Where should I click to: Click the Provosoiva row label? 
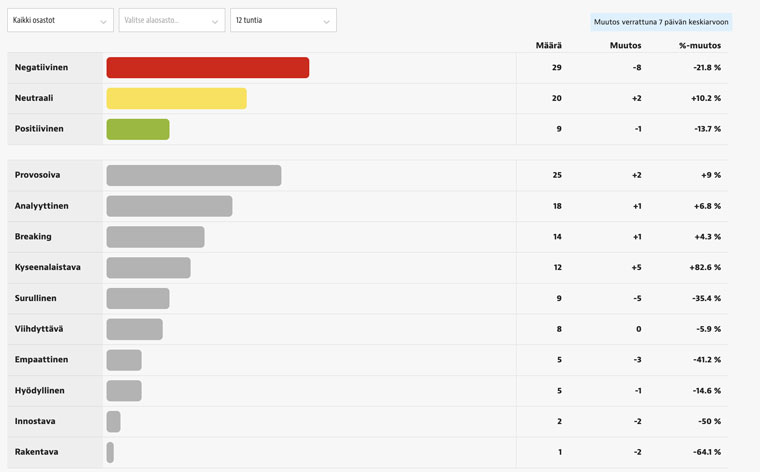37,175
